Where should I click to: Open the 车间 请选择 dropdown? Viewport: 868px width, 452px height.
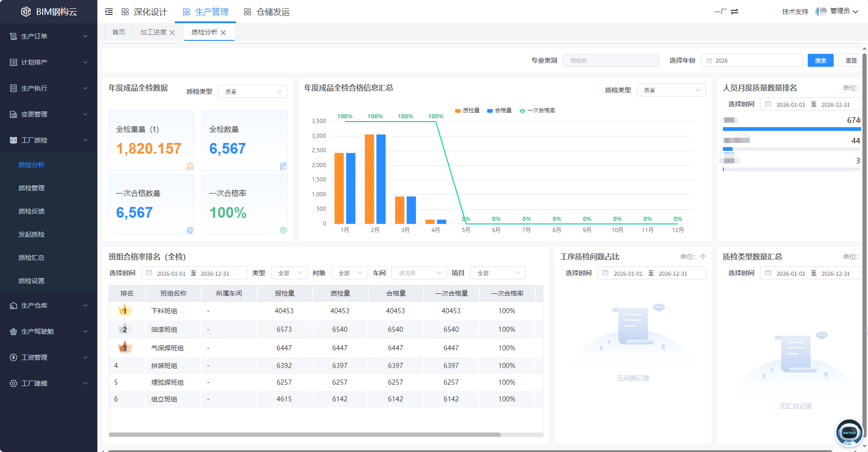(419, 273)
